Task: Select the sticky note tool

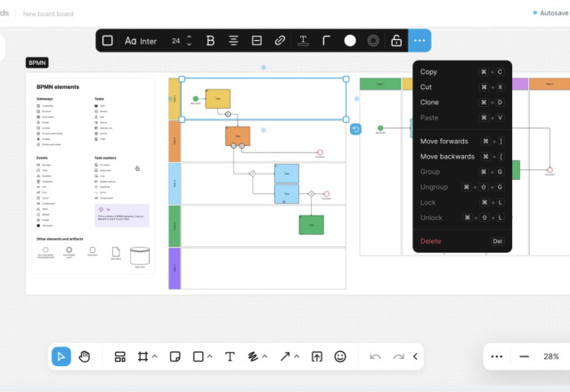Action: [x=175, y=356]
